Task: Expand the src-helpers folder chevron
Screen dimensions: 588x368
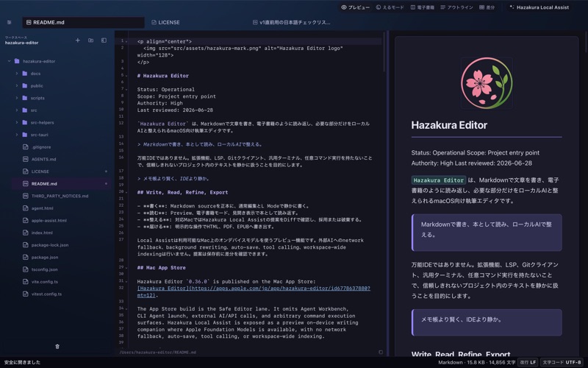Action: [17, 122]
